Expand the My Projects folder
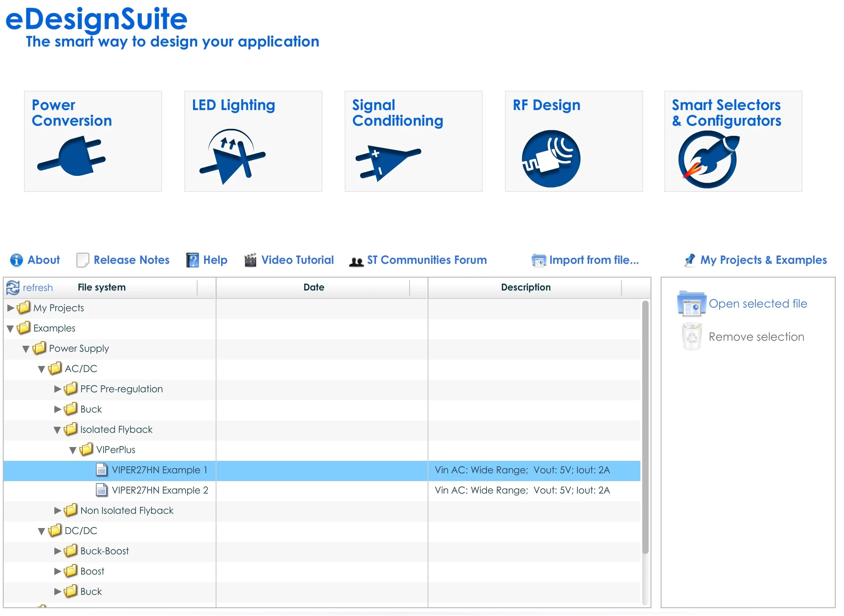 11,308
